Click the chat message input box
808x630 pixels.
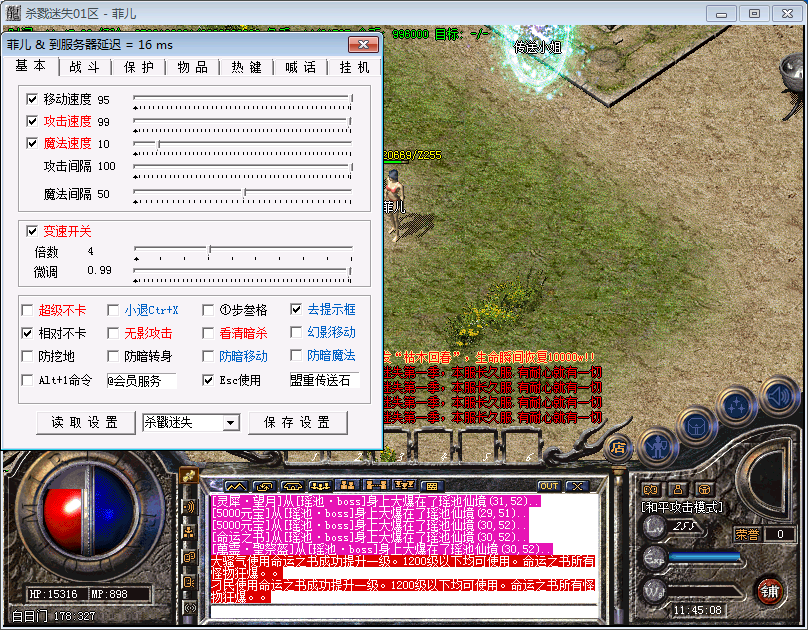click(x=405, y=611)
